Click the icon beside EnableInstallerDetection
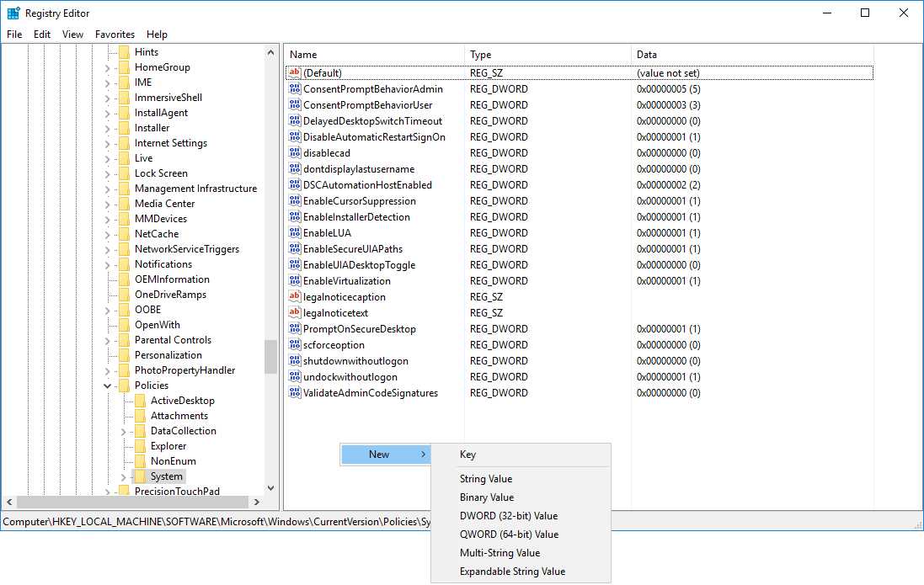The image size is (924, 585). point(295,217)
